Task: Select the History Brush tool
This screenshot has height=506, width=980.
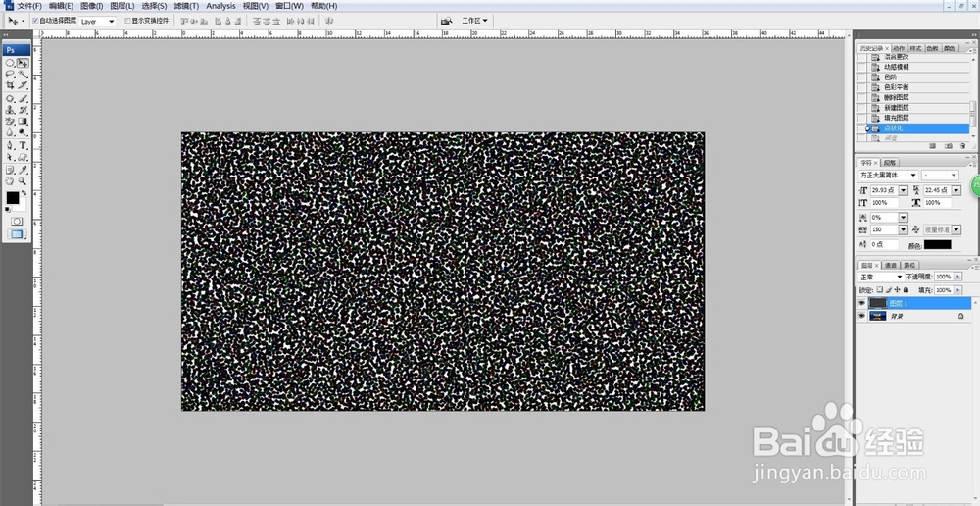Action: pos(23,110)
